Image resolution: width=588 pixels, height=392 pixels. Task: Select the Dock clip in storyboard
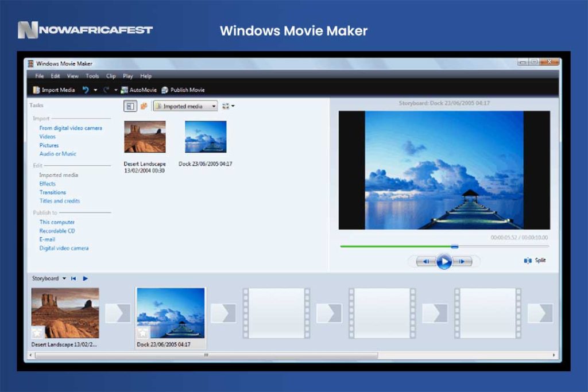(171, 313)
